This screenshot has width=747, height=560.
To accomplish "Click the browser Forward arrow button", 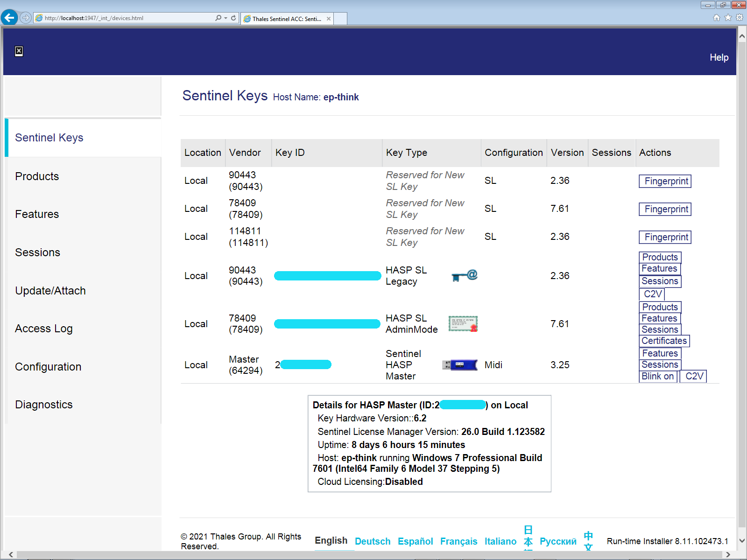I will tap(26, 18).
